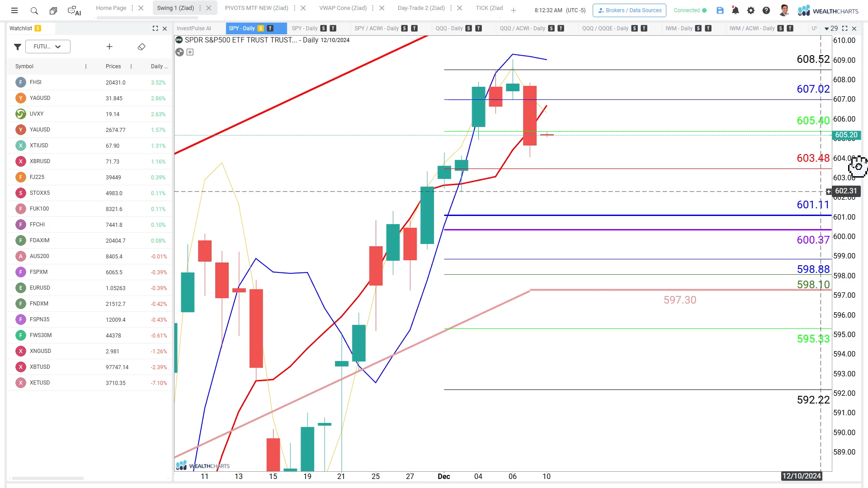The image size is (868, 488).
Task: Select XETUSD row in watchlist
Action: pyautogui.click(x=89, y=383)
